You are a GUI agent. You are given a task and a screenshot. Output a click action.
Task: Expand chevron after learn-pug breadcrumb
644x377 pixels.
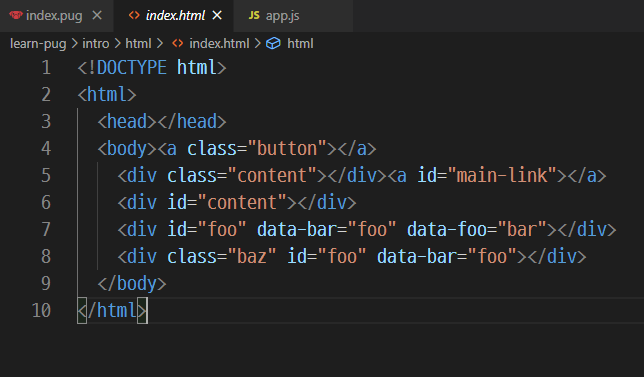pos(74,44)
